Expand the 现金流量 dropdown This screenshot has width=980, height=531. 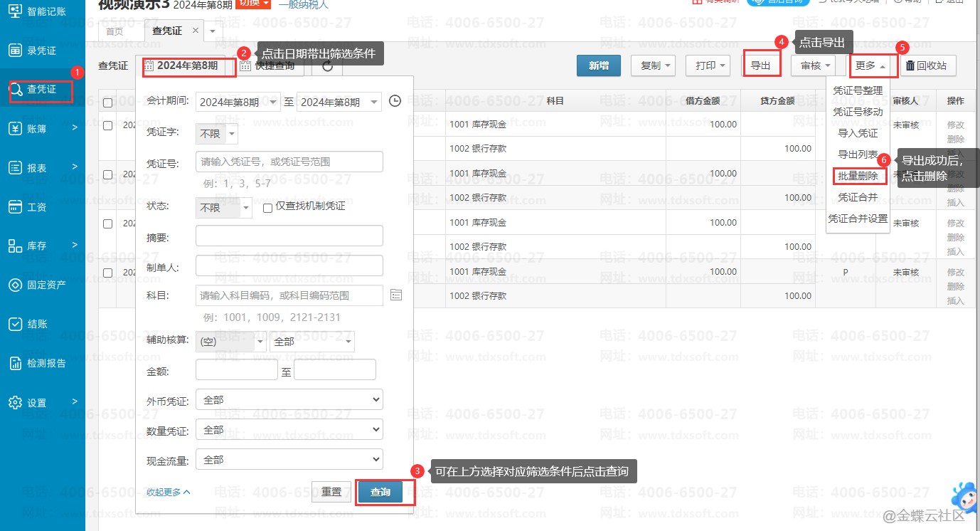point(289,460)
